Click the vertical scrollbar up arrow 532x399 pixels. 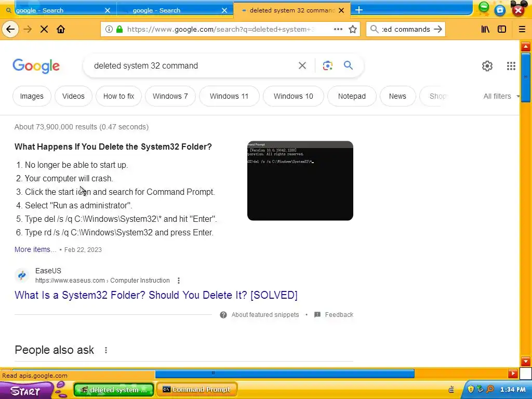pos(526,46)
